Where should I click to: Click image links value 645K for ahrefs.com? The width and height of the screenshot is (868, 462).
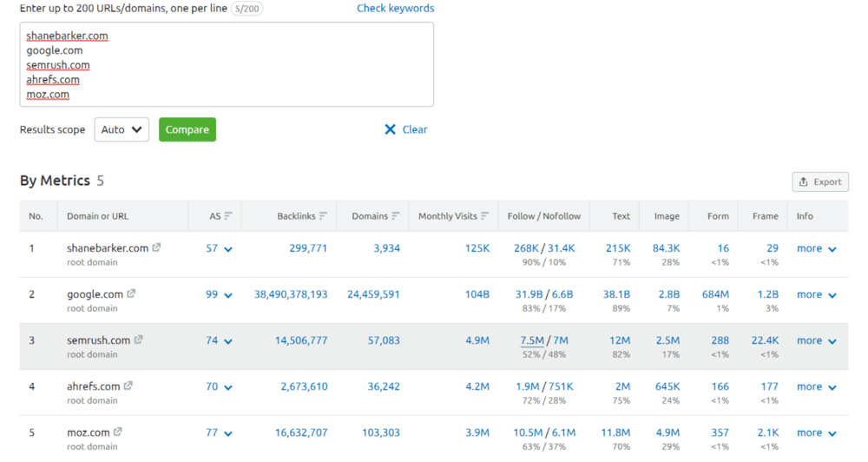tap(667, 386)
